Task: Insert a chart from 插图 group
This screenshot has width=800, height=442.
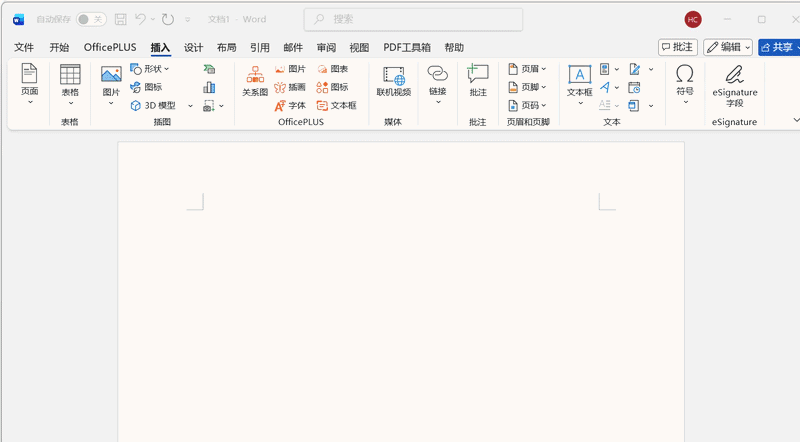Action: coord(209,87)
